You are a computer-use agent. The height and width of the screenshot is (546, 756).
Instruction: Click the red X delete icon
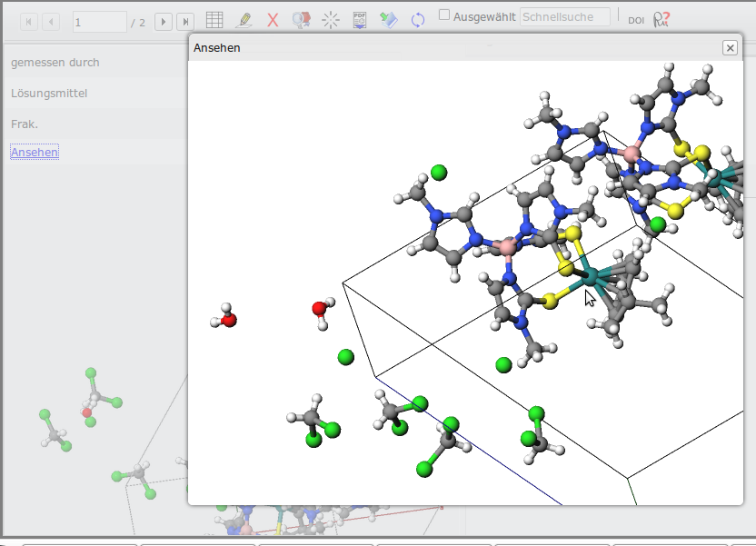pos(273,20)
